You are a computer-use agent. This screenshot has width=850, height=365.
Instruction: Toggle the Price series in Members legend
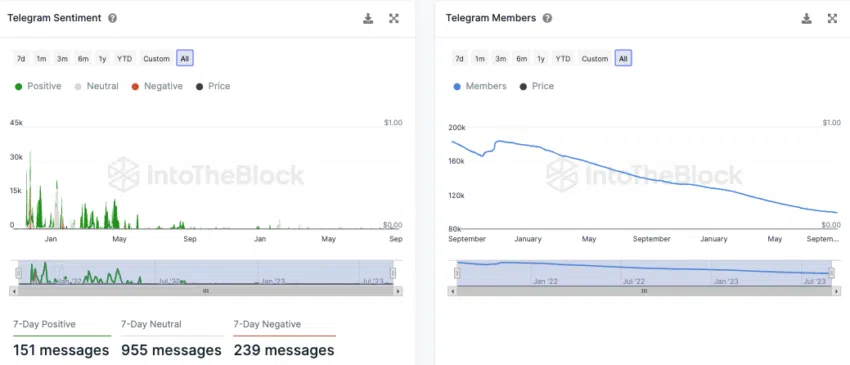[537, 86]
